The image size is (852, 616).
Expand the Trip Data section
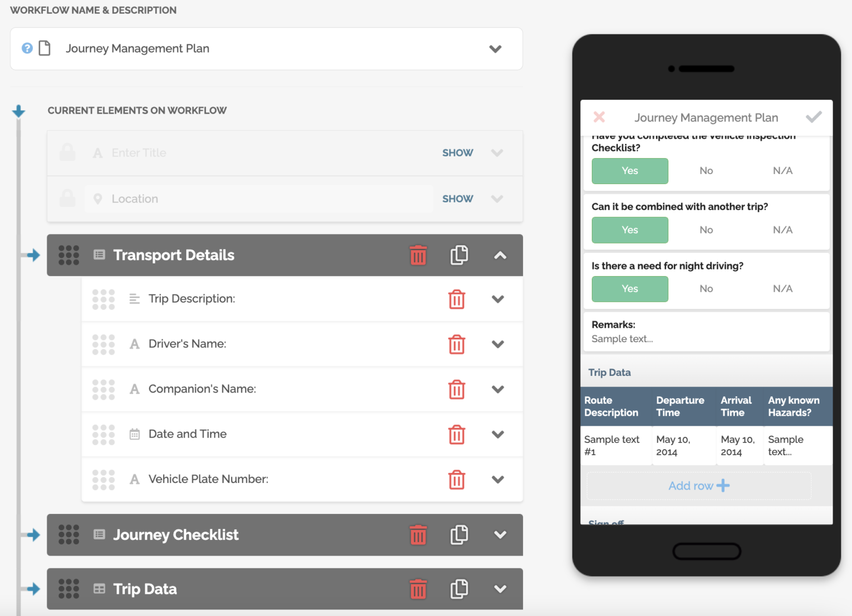500,589
